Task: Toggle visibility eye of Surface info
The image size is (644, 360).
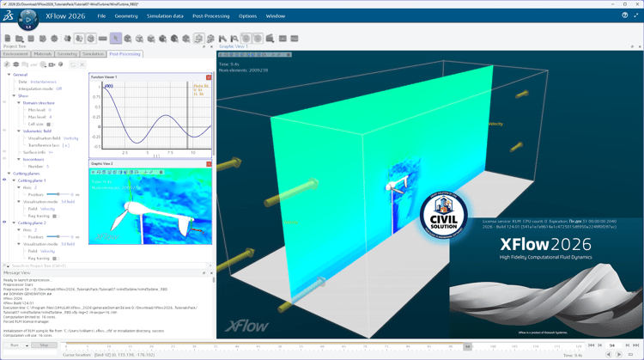Action: (x=4, y=151)
